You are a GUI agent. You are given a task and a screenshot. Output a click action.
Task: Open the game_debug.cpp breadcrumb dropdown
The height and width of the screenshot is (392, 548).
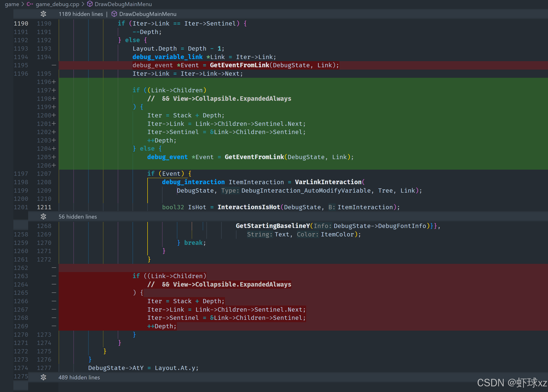tap(57, 4)
